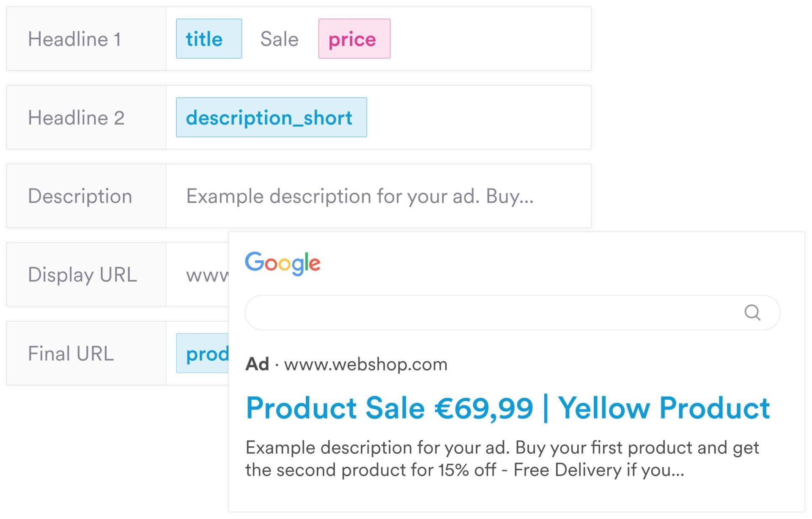
Task: Click the Headline 1 label
Action: pos(74,39)
